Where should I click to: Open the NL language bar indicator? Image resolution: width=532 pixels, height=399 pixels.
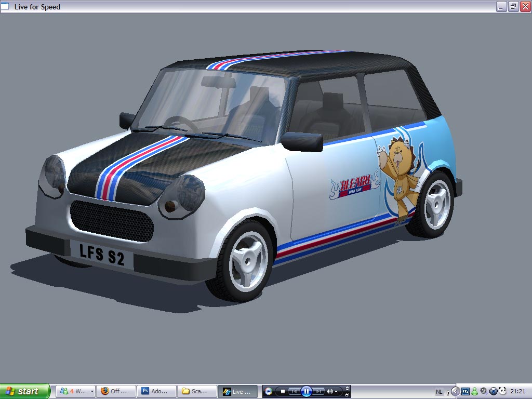point(439,392)
